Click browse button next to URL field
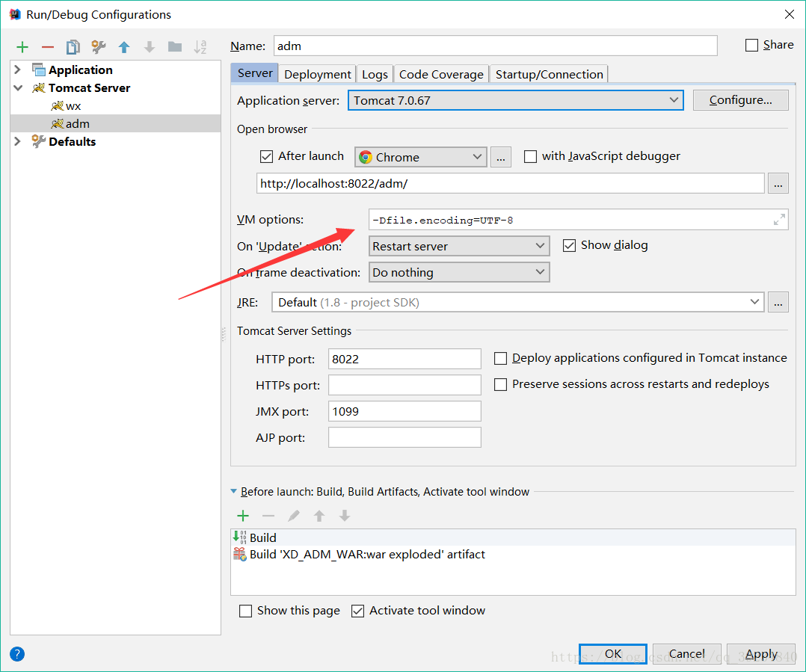The height and width of the screenshot is (672, 806). [778, 183]
